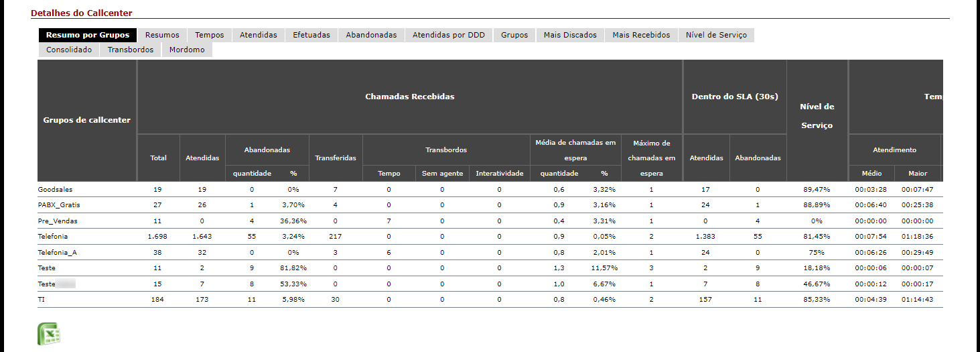
Task: Click PABX_Gratis service level 88,89%
Action: point(817,205)
